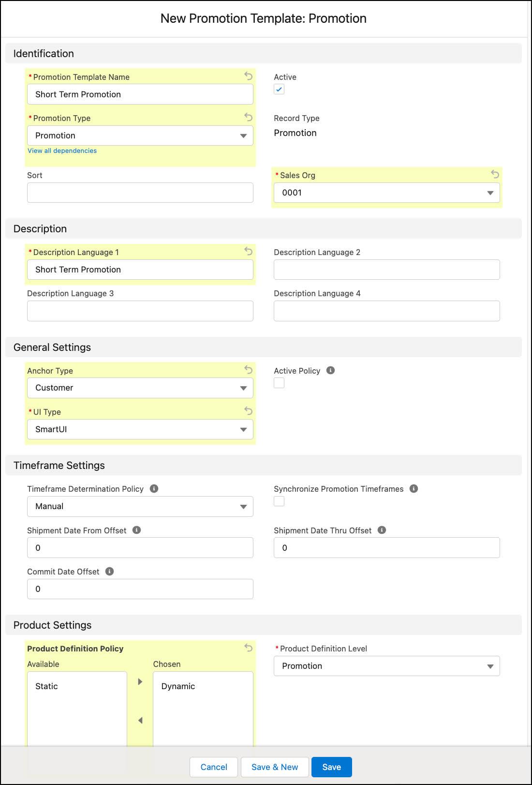
Task: Show the Timeframe Determination Policy help tooltip
Action: (x=154, y=489)
